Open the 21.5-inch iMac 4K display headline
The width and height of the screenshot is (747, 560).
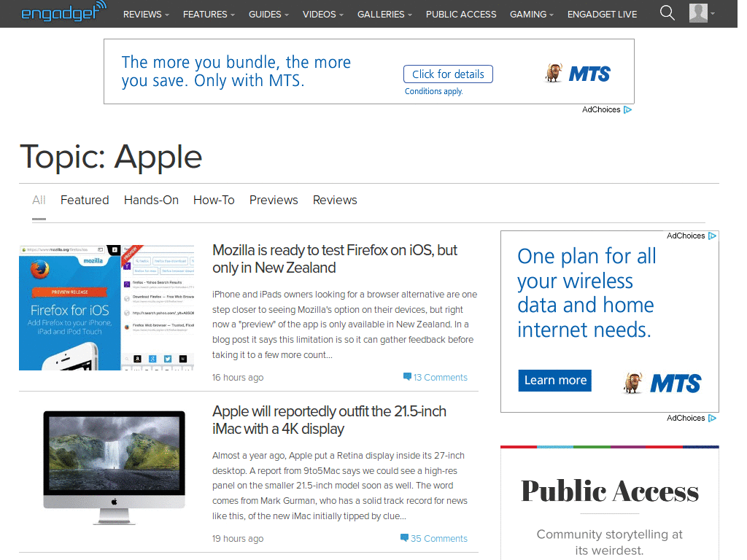[x=329, y=420]
